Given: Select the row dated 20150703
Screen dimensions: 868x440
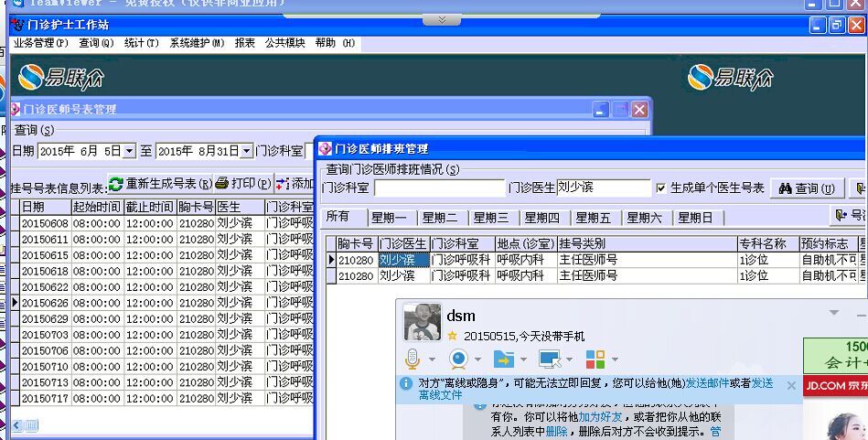Looking at the screenshot, I should 162,335.
